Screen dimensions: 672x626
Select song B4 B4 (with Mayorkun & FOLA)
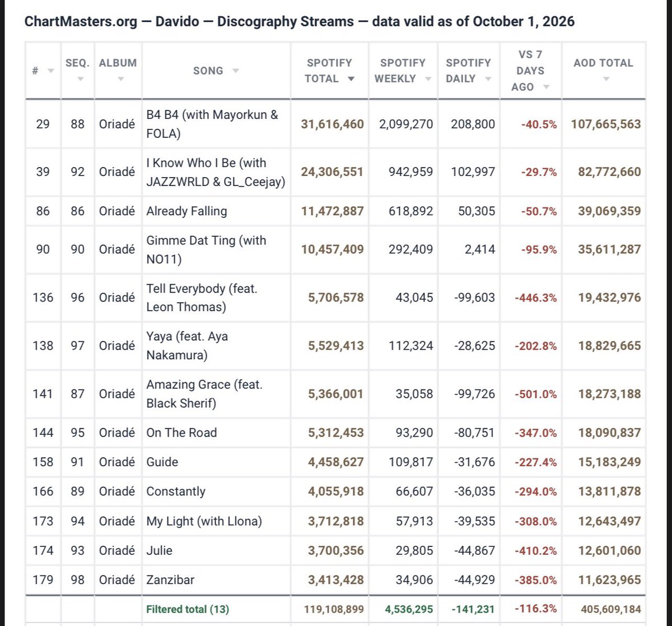tap(212, 124)
